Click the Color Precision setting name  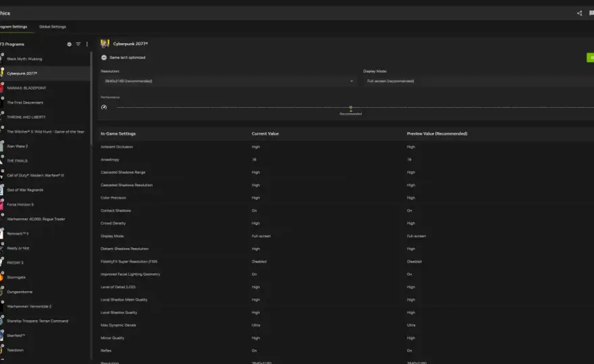(x=113, y=198)
